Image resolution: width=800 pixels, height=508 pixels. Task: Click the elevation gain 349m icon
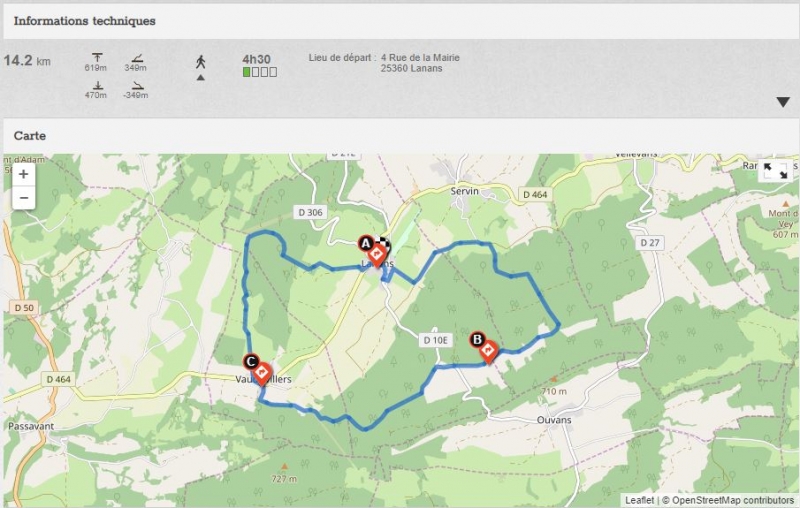(x=137, y=58)
